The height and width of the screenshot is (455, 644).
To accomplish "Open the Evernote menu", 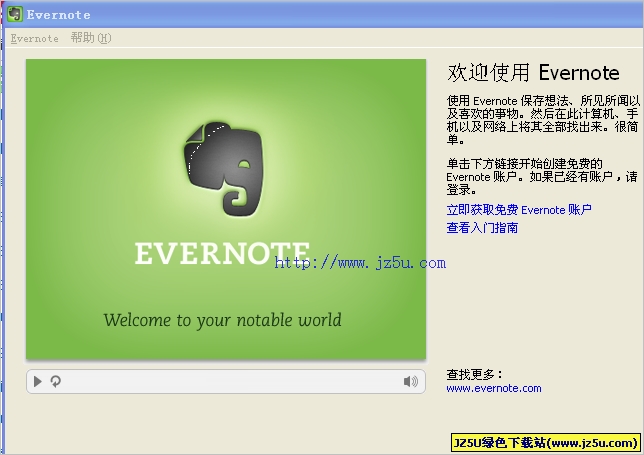I will pyautogui.click(x=34, y=38).
